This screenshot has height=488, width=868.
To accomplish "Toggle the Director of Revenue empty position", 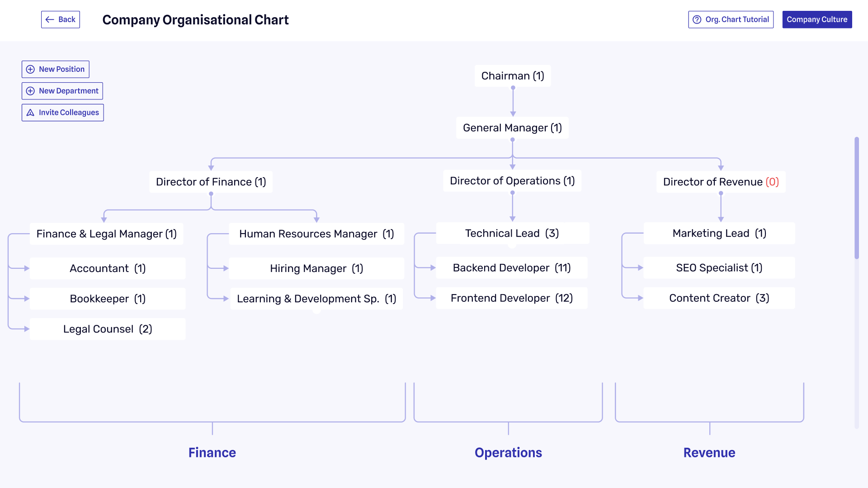I will pyautogui.click(x=721, y=182).
